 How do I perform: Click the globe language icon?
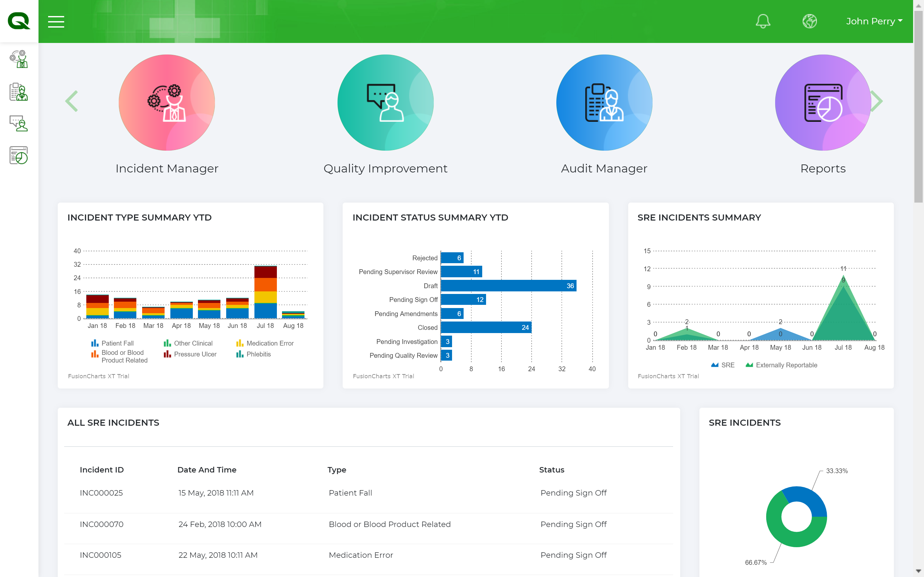(809, 21)
